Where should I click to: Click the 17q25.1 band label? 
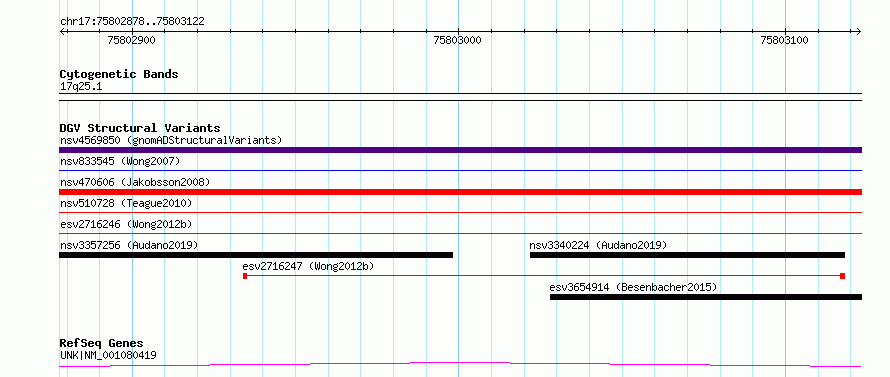point(81,87)
